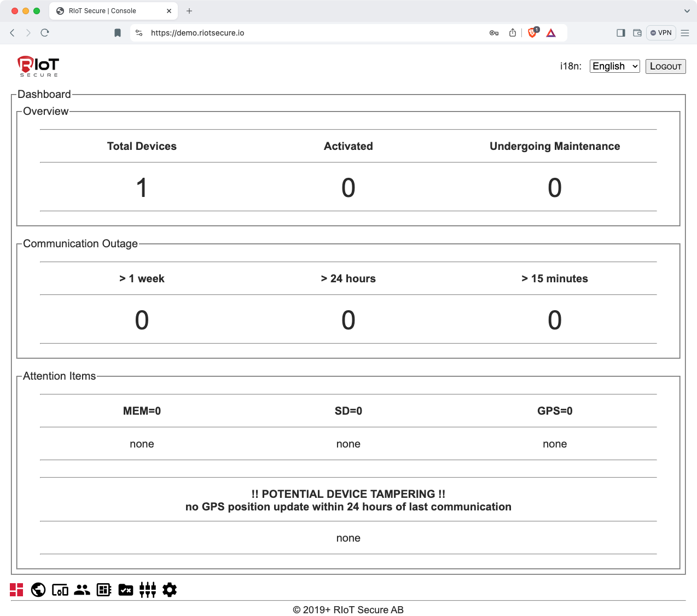697x616 pixels.
Task: Open the settings gear icon
Action: pyautogui.click(x=170, y=590)
